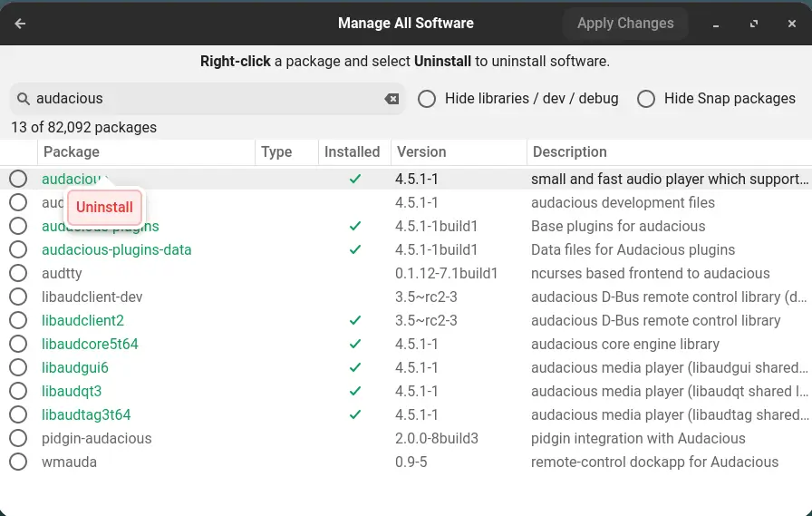
Task: Maximize the Manage All Software window
Action: click(754, 24)
